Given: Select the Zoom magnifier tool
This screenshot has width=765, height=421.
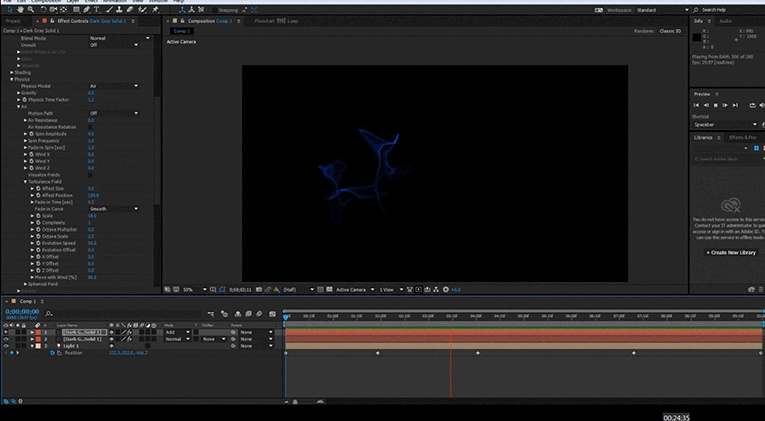Looking at the screenshot, I should pyautogui.click(x=31, y=10).
